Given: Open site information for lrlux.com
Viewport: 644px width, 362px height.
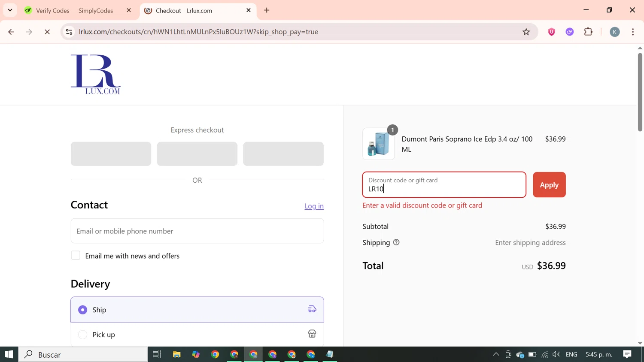Looking at the screenshot, I should pos(69,32).
